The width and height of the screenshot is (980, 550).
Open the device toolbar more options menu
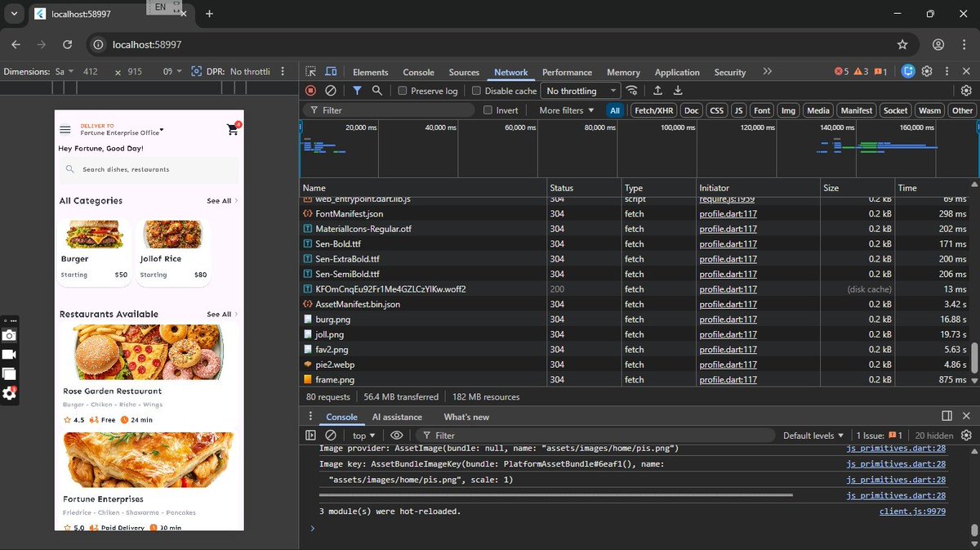tap(283, 72)
